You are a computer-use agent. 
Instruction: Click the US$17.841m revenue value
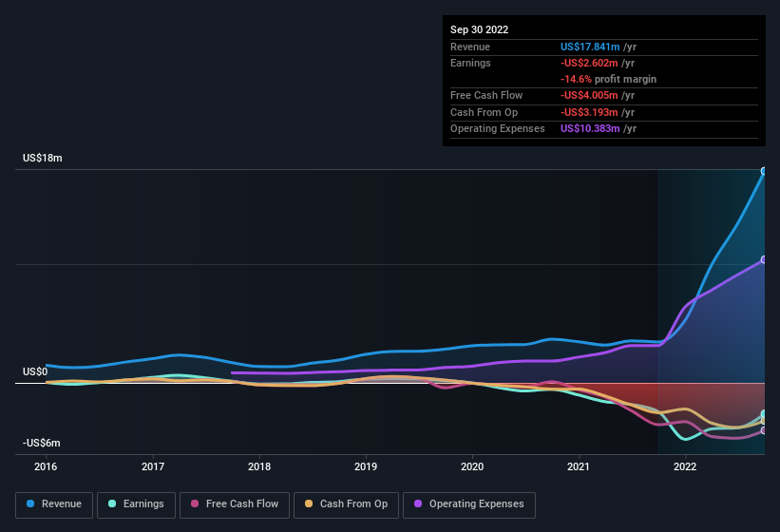pyautogui.click(x=590, y=47)
